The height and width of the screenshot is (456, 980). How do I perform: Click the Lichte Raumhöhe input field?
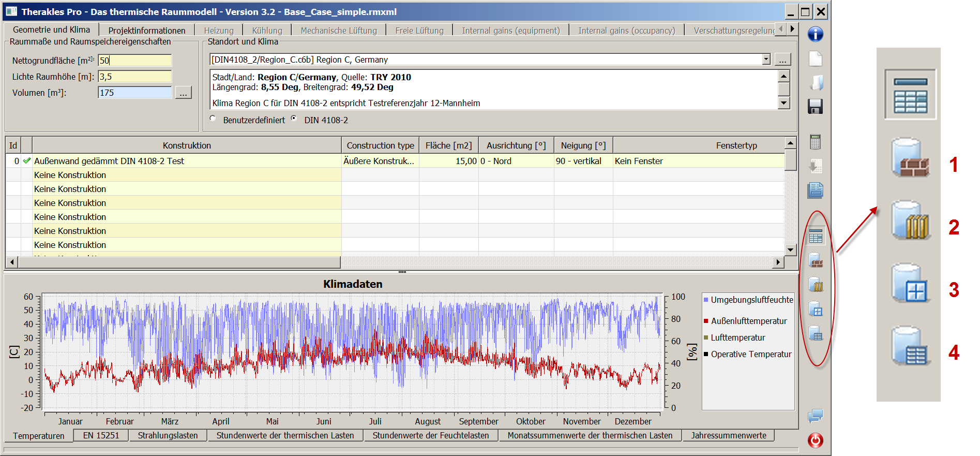135,77
